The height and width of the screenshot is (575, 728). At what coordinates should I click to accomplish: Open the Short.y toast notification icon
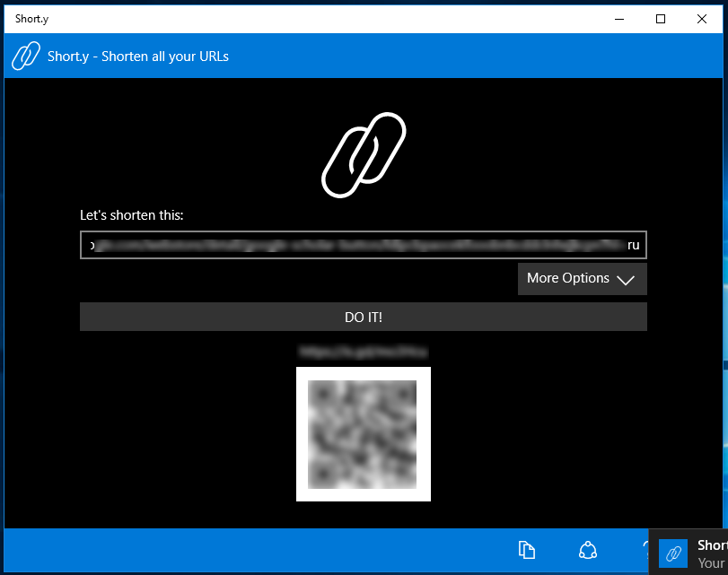tap(672, 553)
